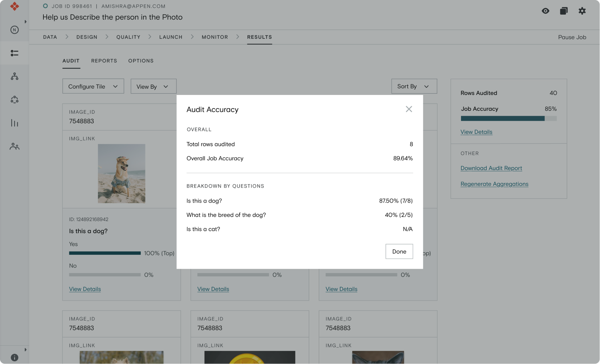
Task: Select the jobs list sidebar icon
Action: (x=14, y=53)
